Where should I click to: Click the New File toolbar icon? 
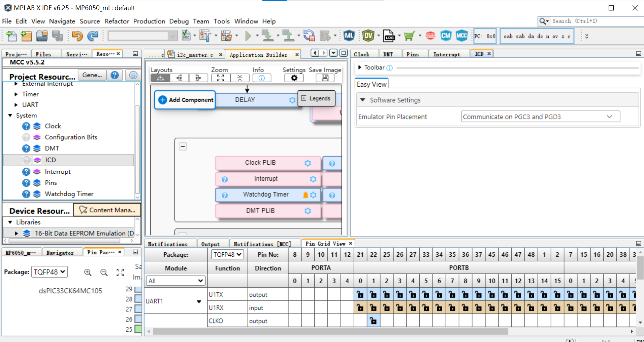point(11,36)
